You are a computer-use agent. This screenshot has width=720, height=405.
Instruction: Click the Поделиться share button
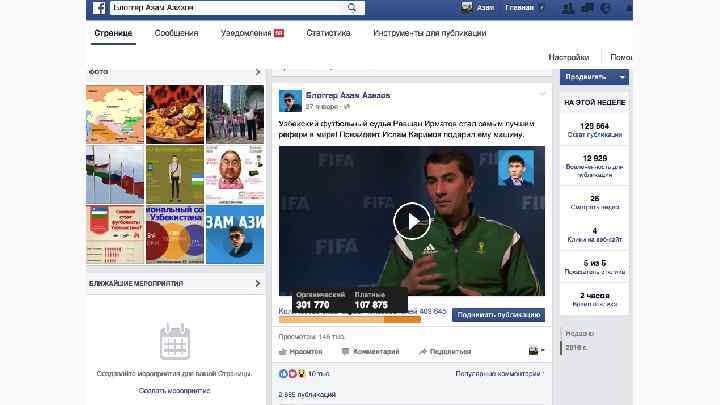pos(445,352)
